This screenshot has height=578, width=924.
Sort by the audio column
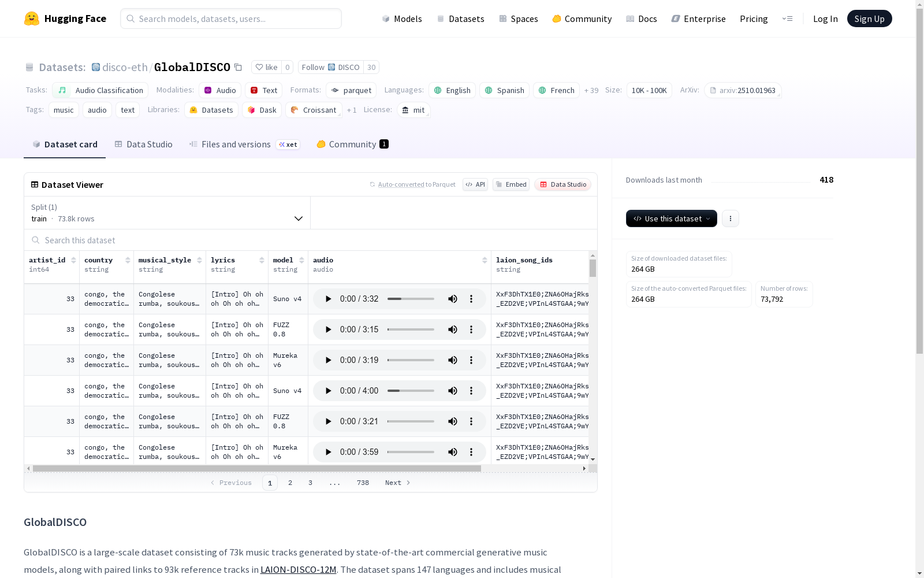tap(485, 260)
